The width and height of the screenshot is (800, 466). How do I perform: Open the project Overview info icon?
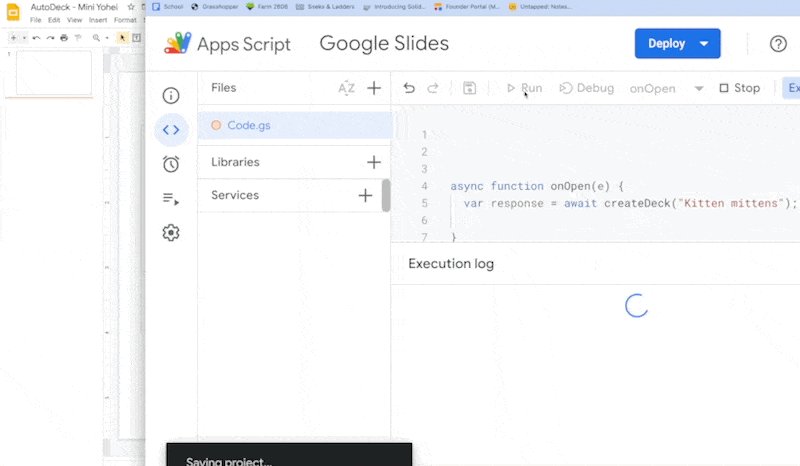(x=171, y=95)
